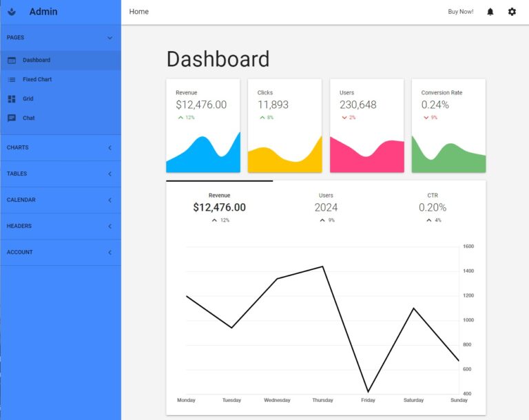Click the Chat bubble icon
The width and height of the screenshot is (529, 420).
click(12, 118)
